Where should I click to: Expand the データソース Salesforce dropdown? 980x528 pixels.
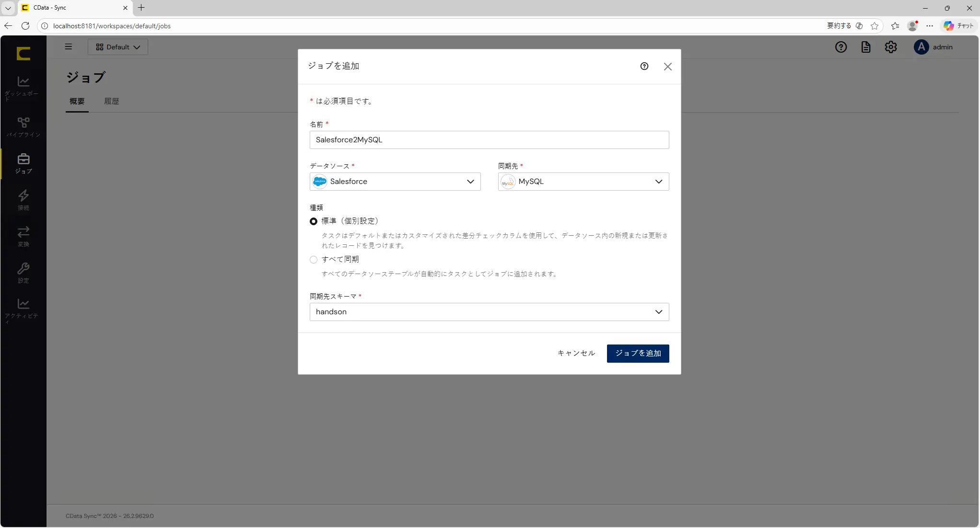pyautogui.click(x=395, y=182)
